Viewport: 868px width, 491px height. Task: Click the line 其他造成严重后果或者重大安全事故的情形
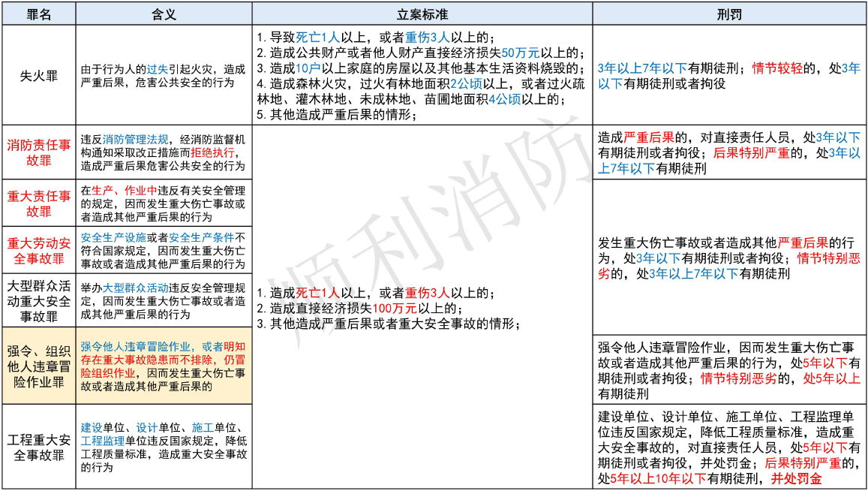pos(389,324)
